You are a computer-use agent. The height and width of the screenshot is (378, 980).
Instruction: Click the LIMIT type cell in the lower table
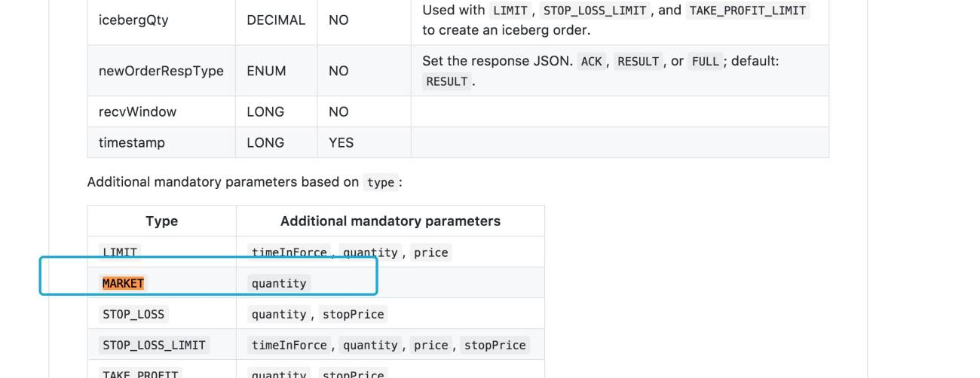click(161, 252)
